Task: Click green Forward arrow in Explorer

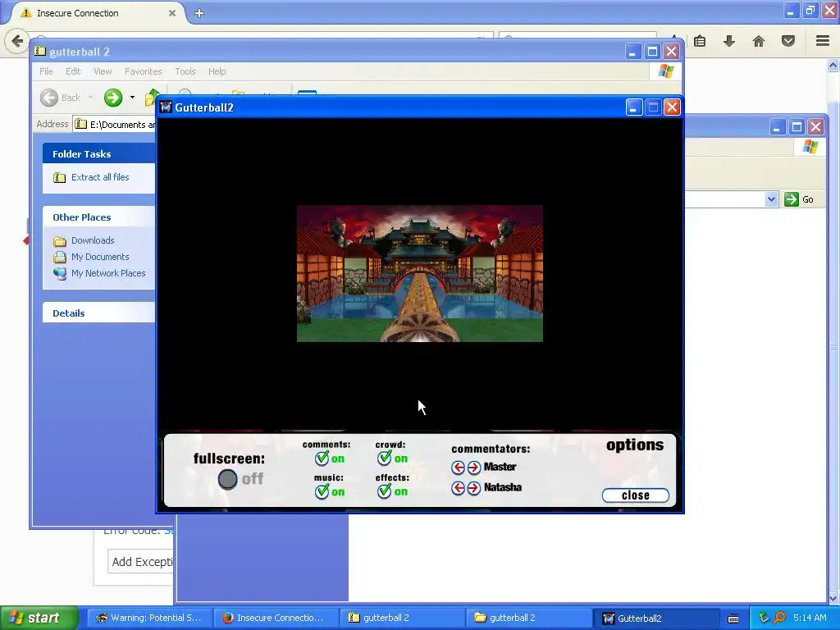Action: tap(113, 98)
